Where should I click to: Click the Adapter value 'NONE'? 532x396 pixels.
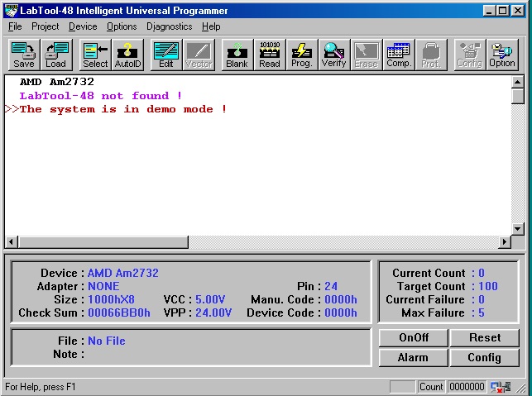click(x=103, y=286)
